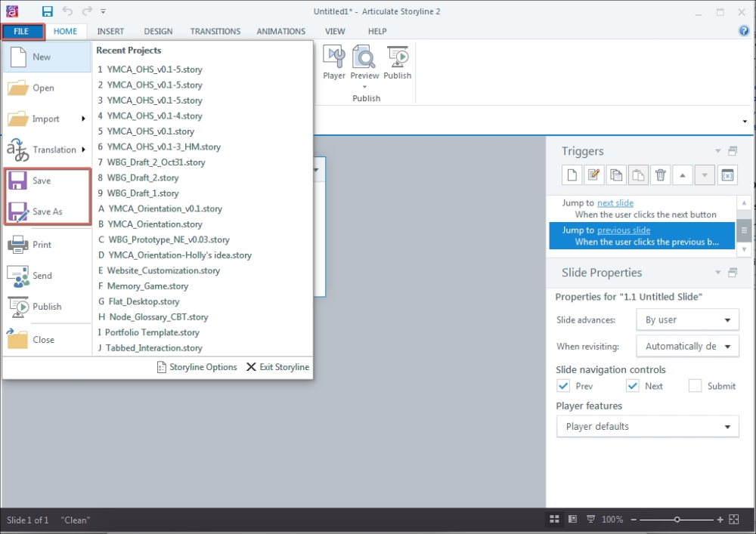Image resolution: width=756 pixels, height=534 pixels.
Task: Open the Help question mark icon
Action: pos(743,31)
